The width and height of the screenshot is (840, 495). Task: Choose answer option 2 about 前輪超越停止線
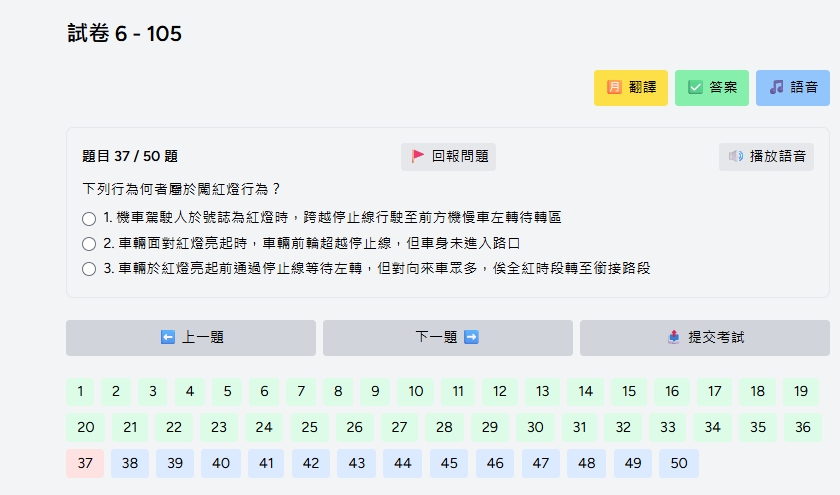[89, 243]
